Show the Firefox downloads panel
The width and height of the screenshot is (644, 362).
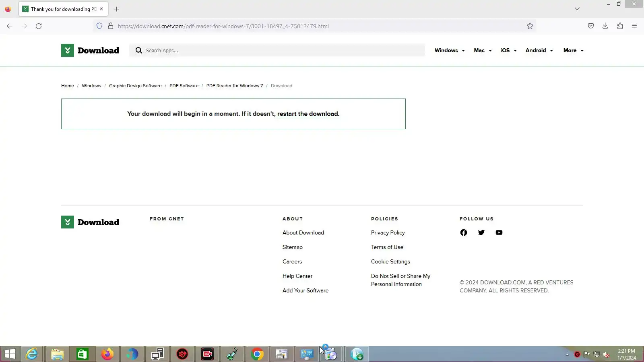click(x=605, y=26)
